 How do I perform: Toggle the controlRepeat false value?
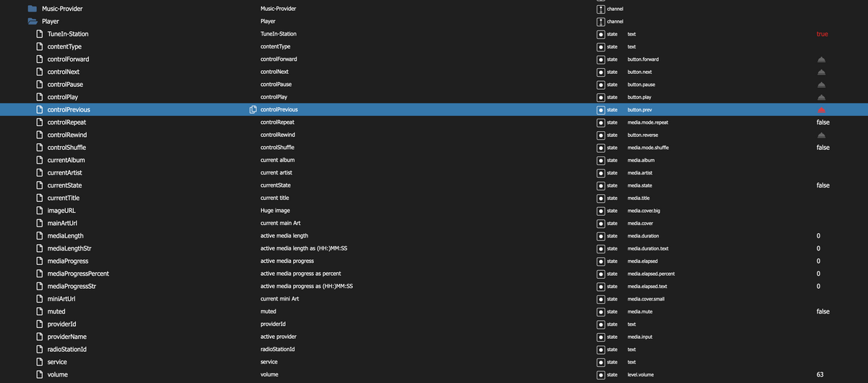tap(822, 122)
